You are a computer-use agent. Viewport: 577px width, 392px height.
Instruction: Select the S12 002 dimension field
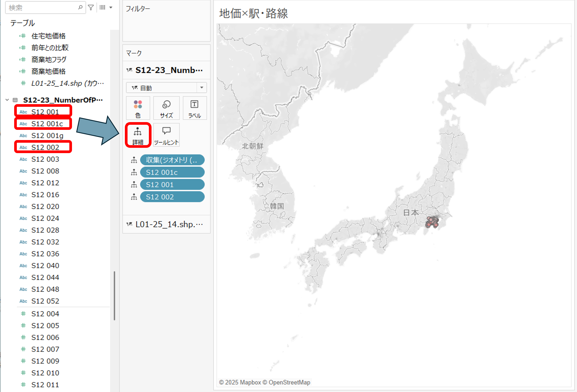[x=45, y=147]
